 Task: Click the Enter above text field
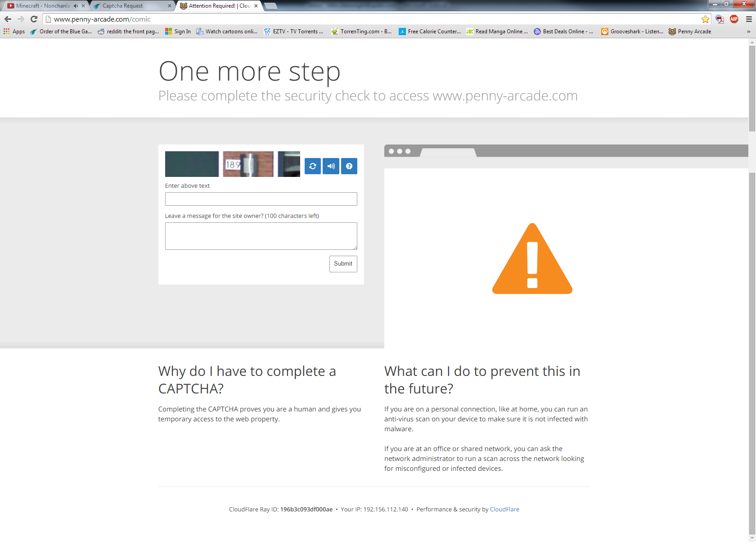click(x=261, y=199)
